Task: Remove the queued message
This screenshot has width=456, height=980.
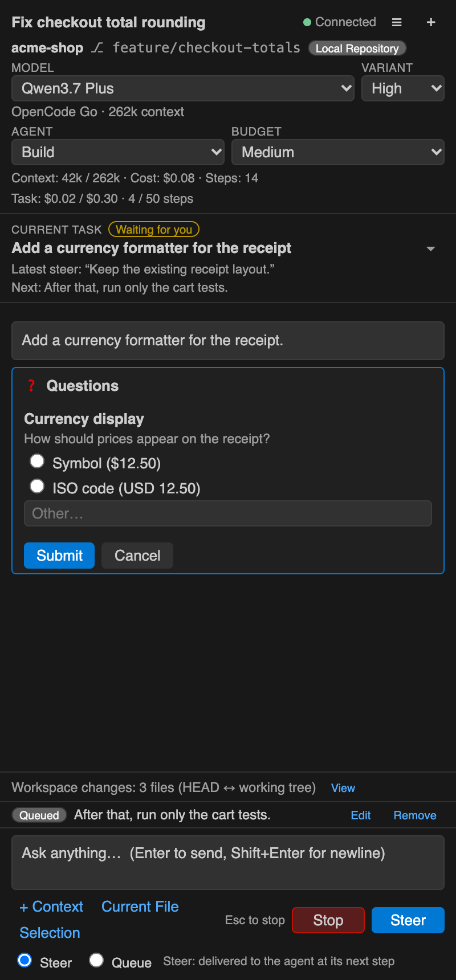Action: click(415, 815)
